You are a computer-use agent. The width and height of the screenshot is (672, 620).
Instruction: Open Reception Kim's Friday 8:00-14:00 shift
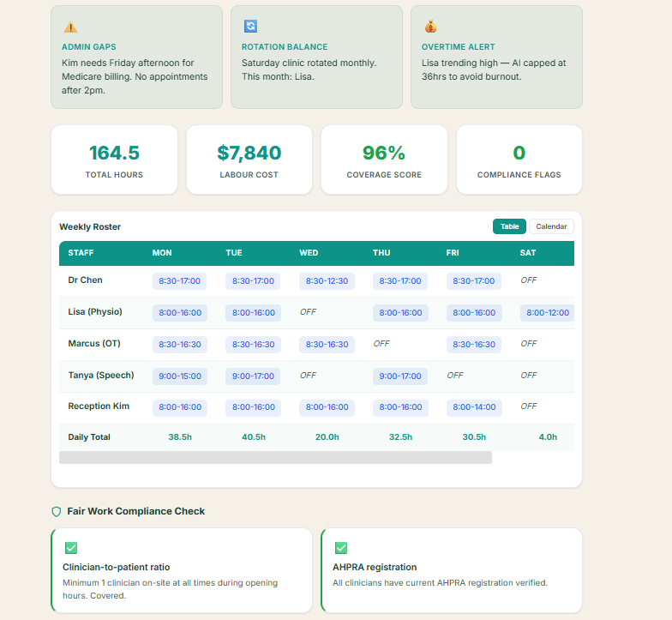(x=474, y=407)
